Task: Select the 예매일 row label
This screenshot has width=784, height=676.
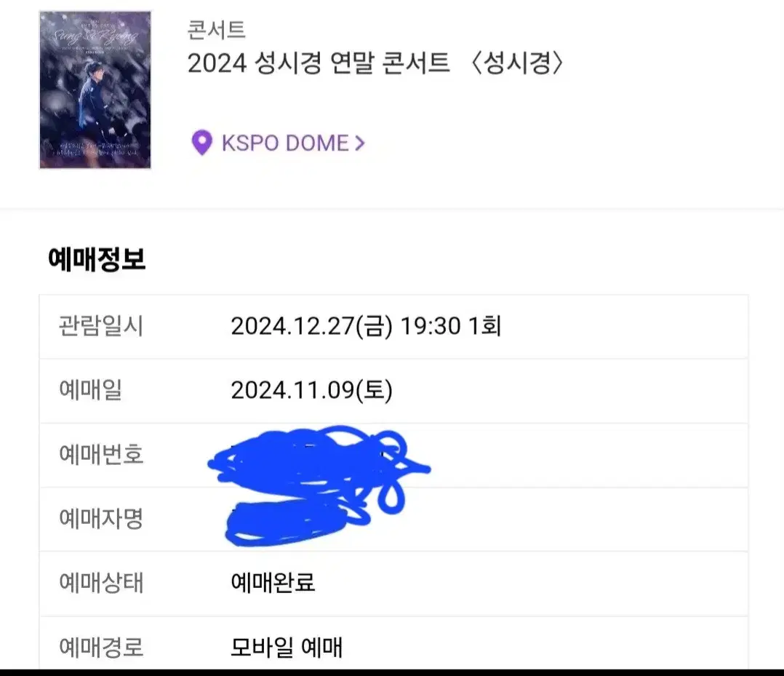Action: pos(90,390)
